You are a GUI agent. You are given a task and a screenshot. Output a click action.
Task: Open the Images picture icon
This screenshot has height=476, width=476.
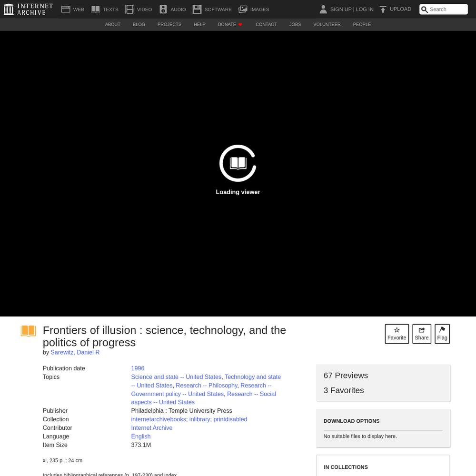[x=243, y=10]
